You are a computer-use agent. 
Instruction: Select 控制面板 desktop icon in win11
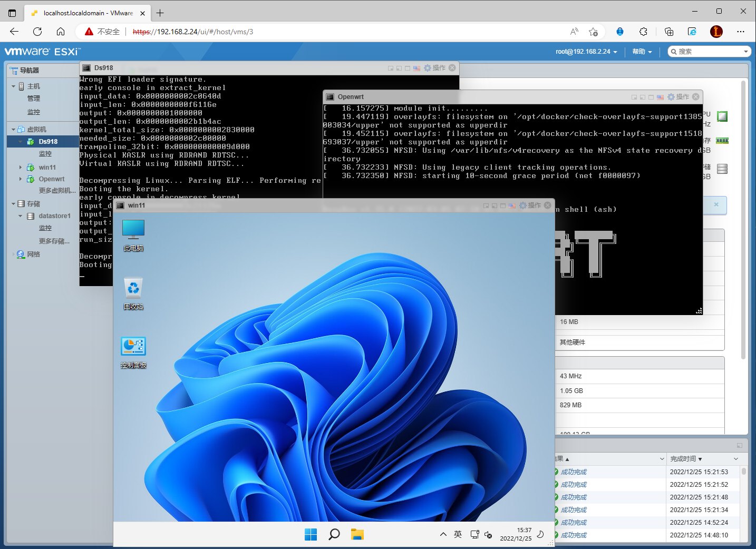[133, 352]
